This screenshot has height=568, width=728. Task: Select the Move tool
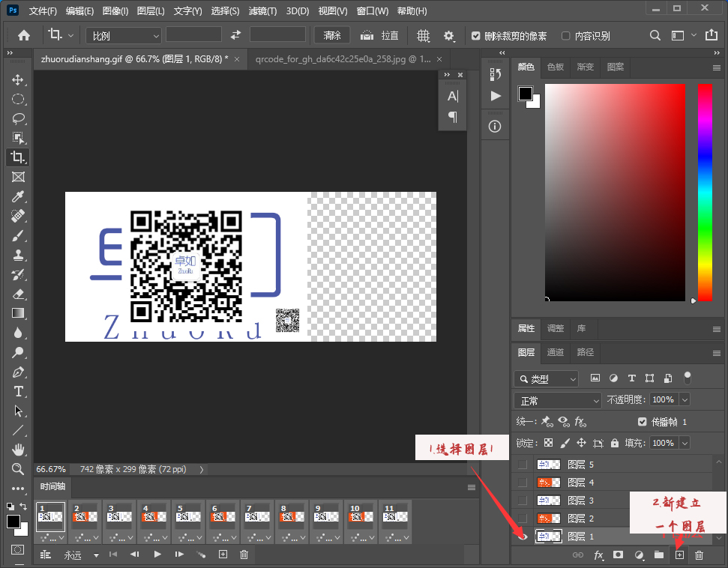tap(18, 79)
